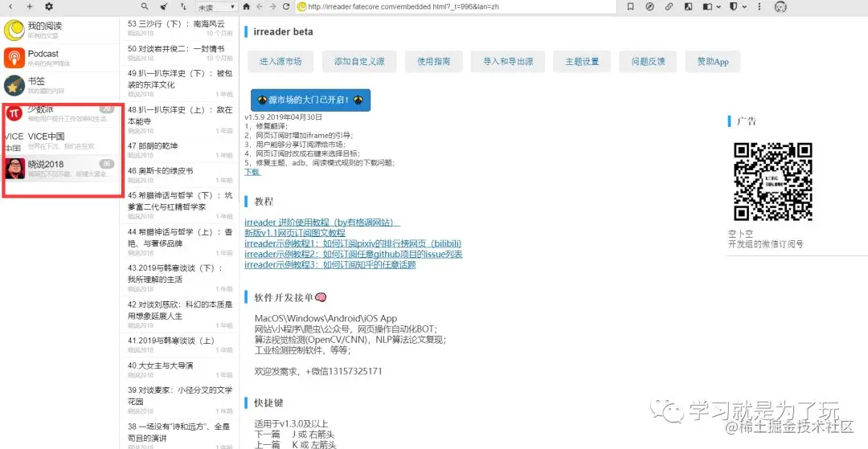Click the compass icon in the toolbar

point(650,6)
